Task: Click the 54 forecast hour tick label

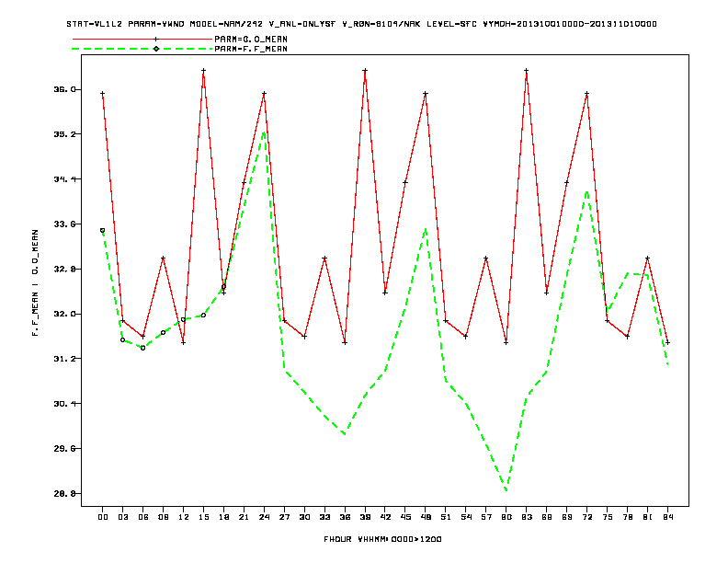Action: click(466, 517)
